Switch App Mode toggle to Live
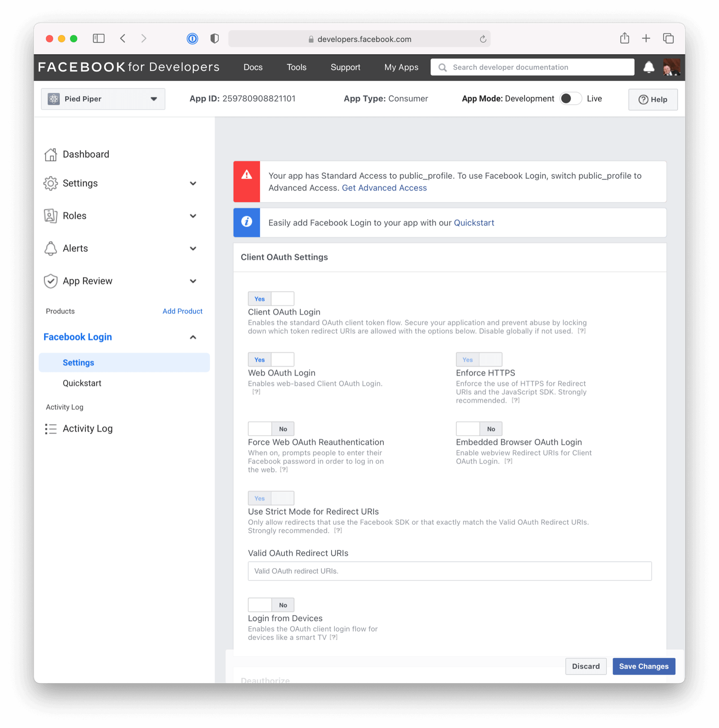 click(571, 98)
